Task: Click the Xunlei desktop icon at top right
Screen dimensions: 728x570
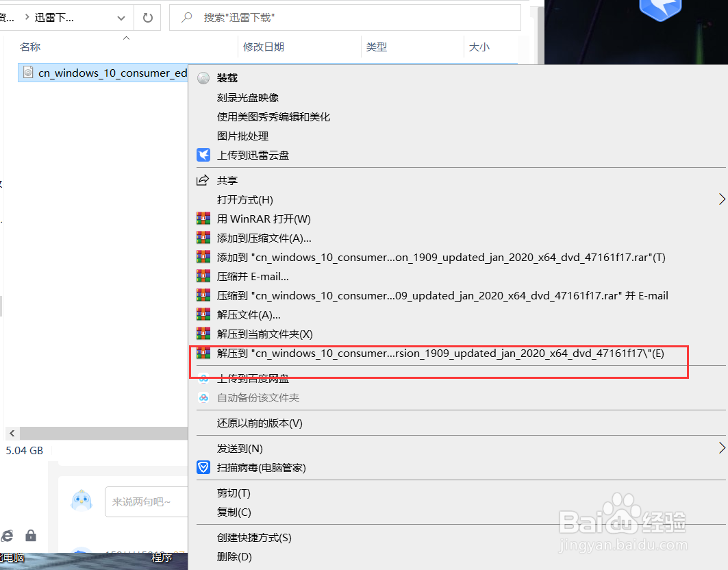Action: point(660,10)
